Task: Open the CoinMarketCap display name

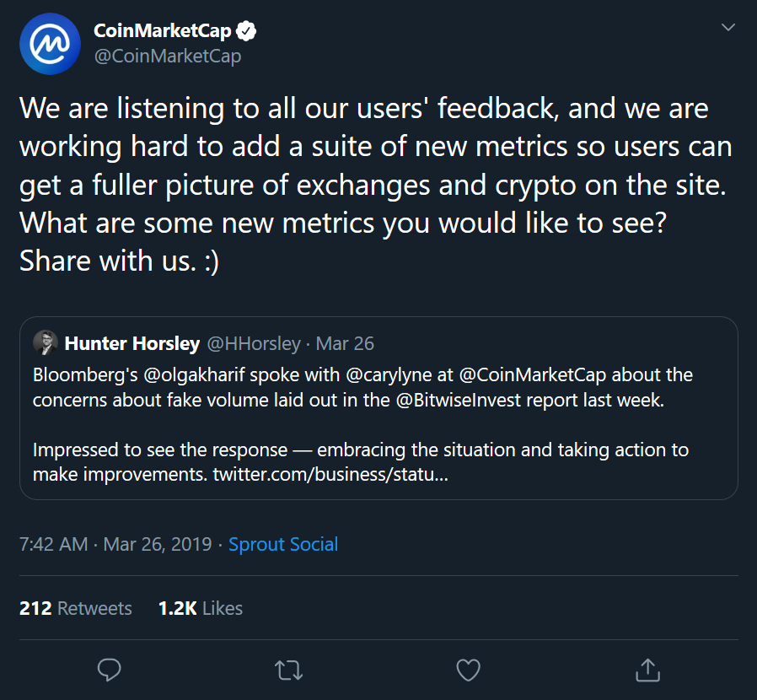Action: 162,32
